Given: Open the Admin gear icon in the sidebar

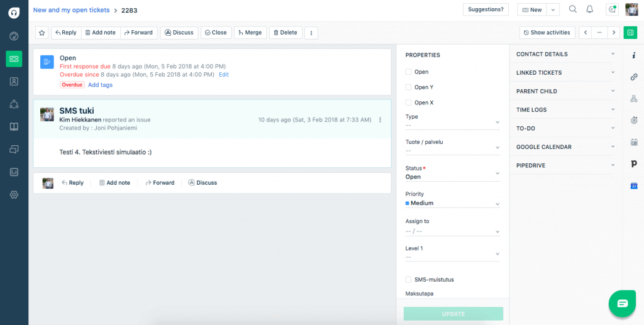Looking at the screenshot, I should (x=14, y=195).
